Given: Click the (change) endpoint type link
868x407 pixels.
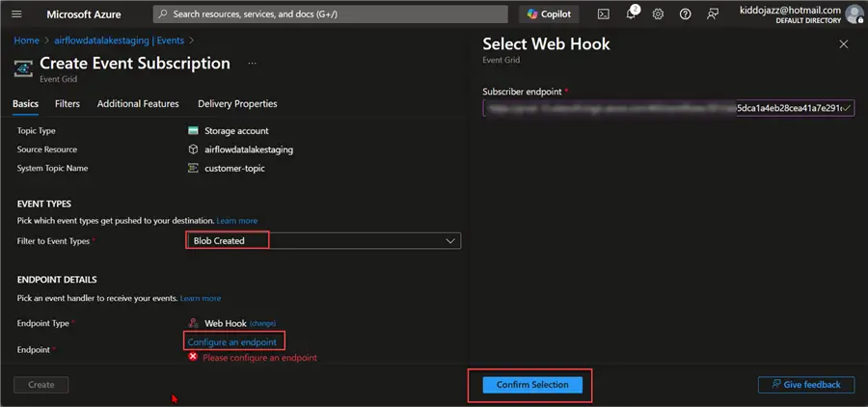Looking at the screenshot, I should (262, 323).
